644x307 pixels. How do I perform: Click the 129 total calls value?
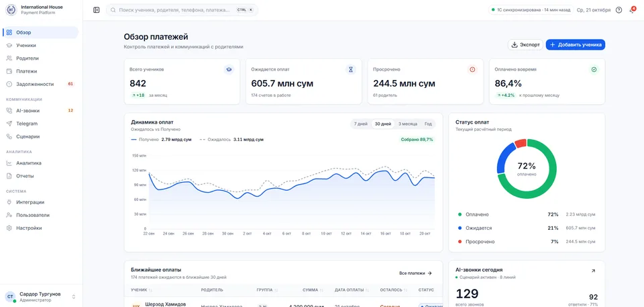pyautogui.click(x=468, y=294)
